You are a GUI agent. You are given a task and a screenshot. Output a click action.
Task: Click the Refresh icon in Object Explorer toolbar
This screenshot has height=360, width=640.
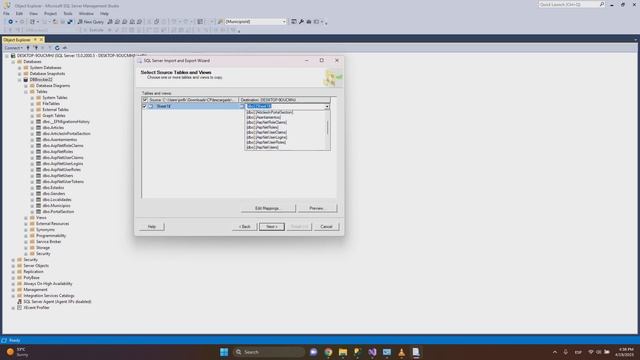pyautogui.click(x=57, y=48)
